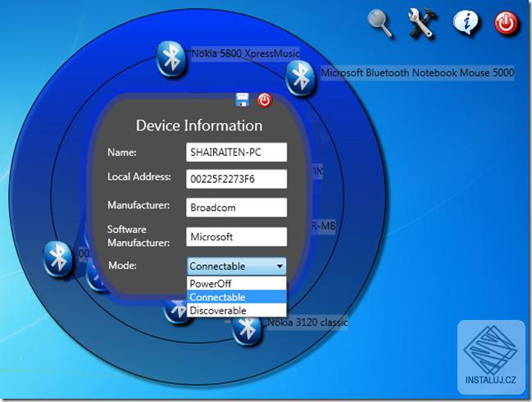Click the Local Address field
This screenshot has width=532, height=402.
[x=236, y=179]
